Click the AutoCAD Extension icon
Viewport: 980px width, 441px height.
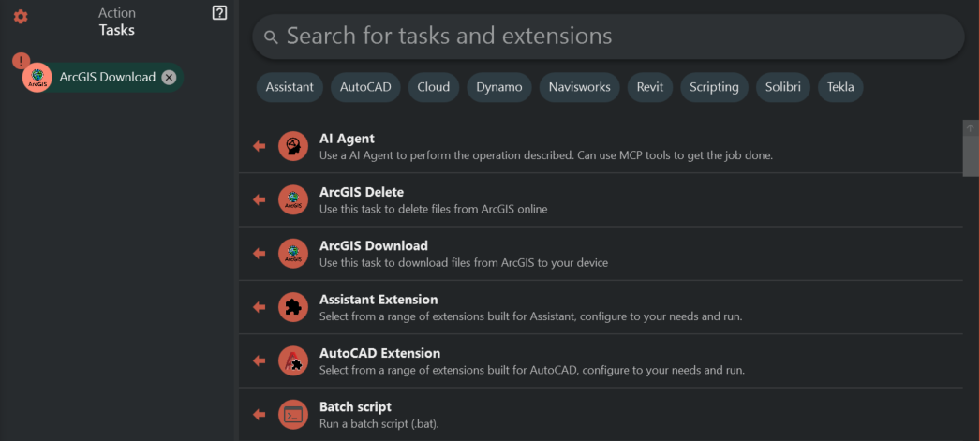tap(293, 361)
